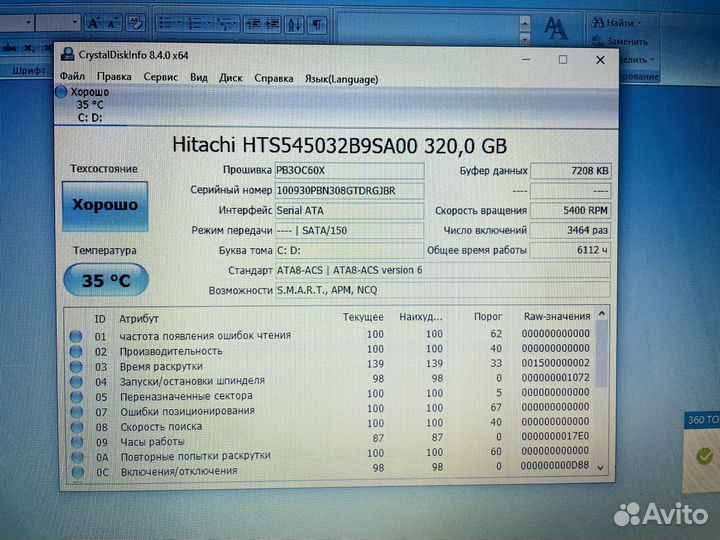The width and height of the screenshot is (720, 540).
Task: Click the status icon for attribute 02
Action: (x=76, y=351)
